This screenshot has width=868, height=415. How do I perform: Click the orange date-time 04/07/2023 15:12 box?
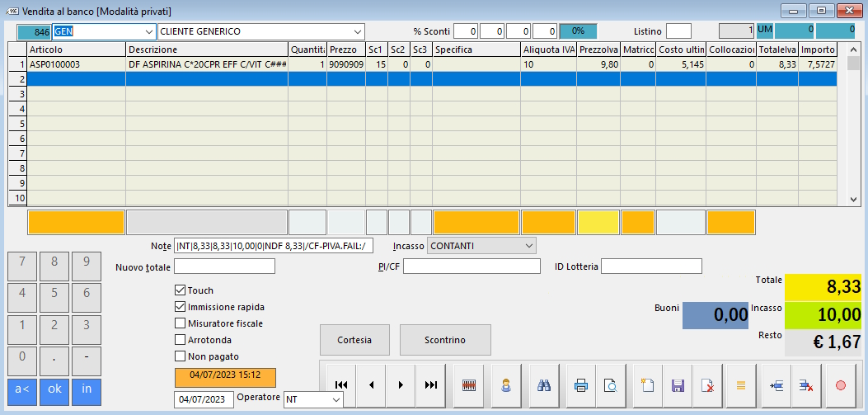pos(225,377)
